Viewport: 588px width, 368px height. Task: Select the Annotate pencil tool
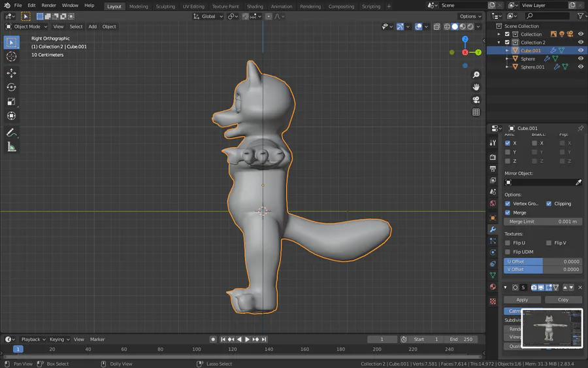coord(11,133)
